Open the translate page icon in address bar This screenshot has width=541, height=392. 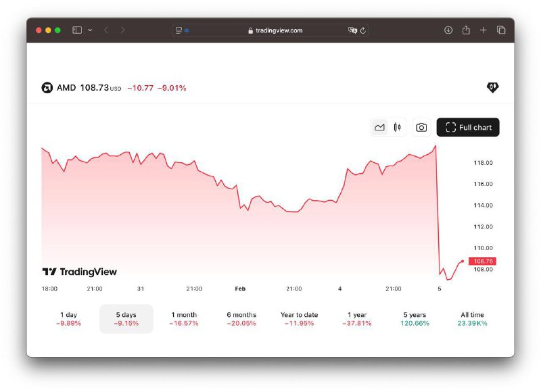click(352, 30)
